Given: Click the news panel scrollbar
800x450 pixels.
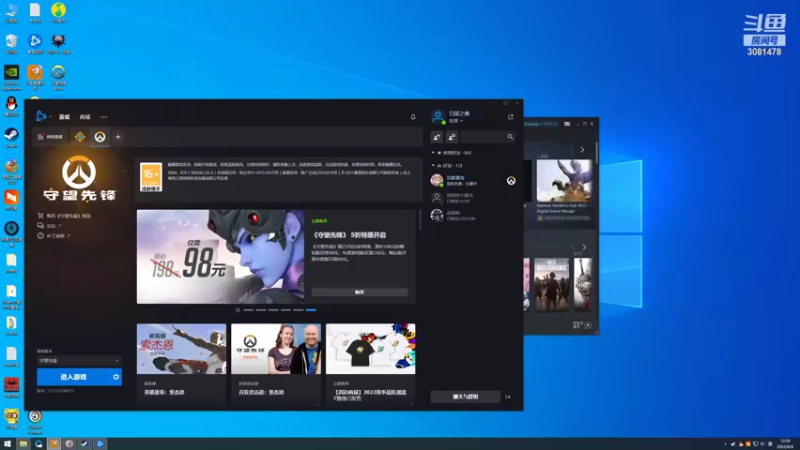Looking at the screenshot, I should [x=420, y=219].
